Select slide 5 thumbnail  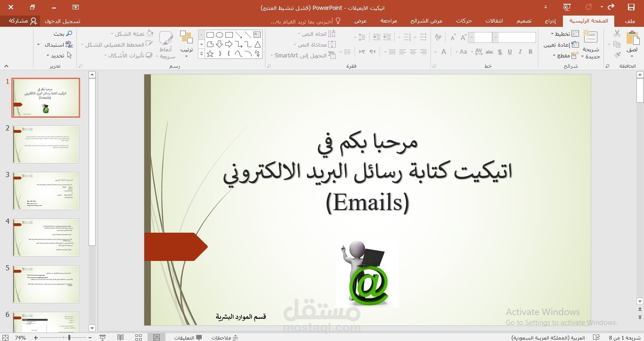click(x=46, y=284)
